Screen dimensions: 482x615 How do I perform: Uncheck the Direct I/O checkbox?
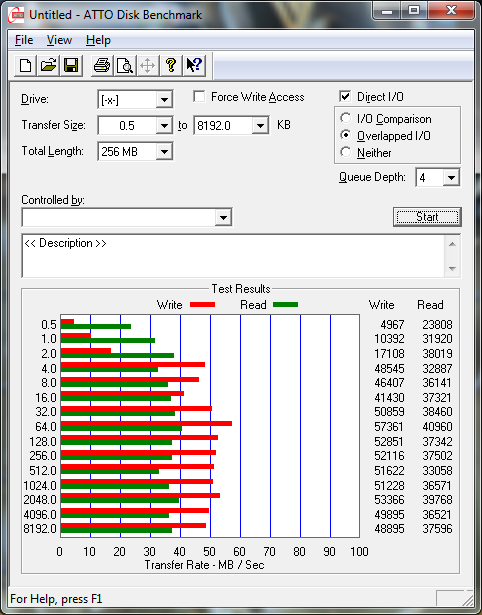(x=345, y=96)
